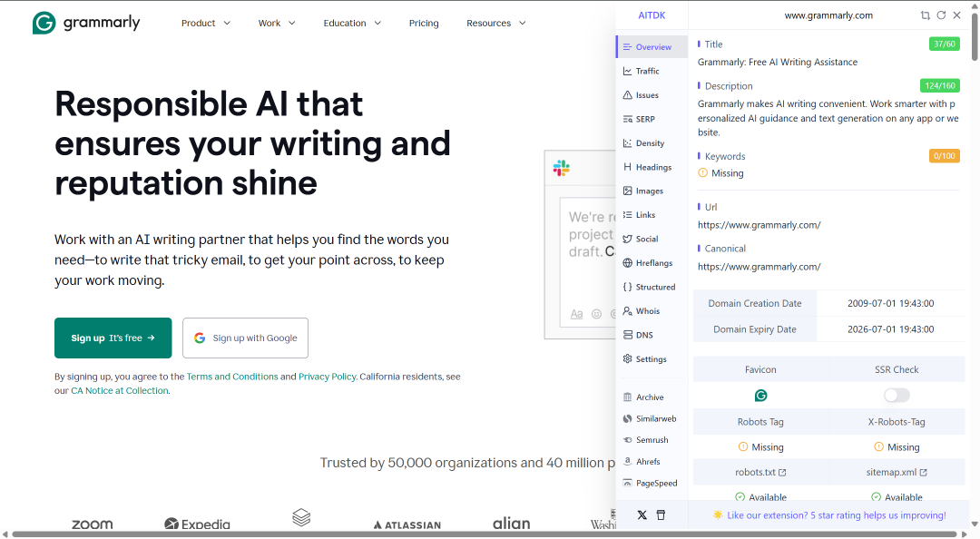The width and height of the screenshot is (980, 539).
Task: Click the Slack icon in demo card
Action: point(562,168)
